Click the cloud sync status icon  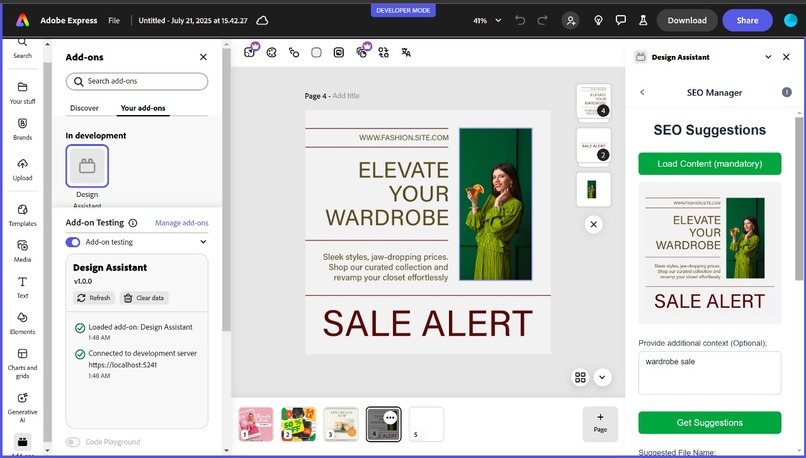pyautogui.click(x=262, y=21)
